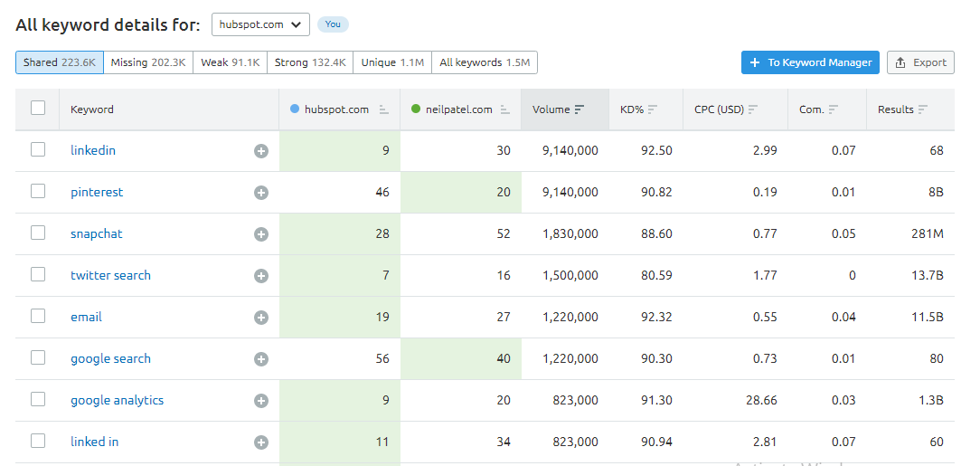Check the google search row checkbox
The height and width of the screenshot is (466, 980).
coord(38,357)
